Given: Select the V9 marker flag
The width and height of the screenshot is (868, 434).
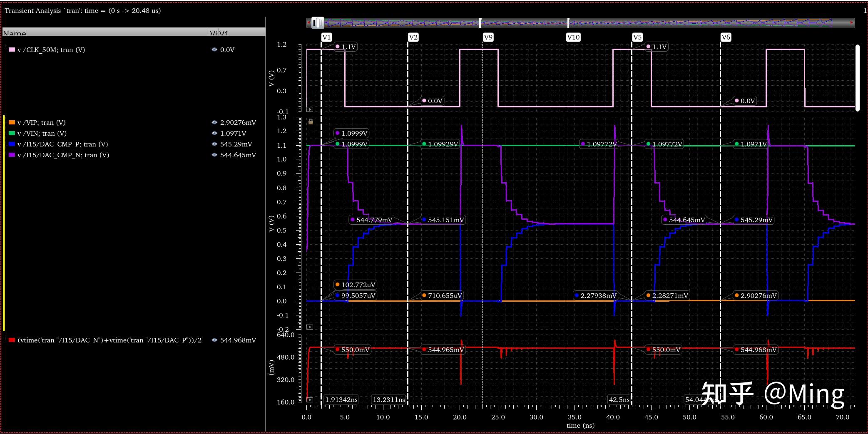Looking at the screenshot, I should (488, 37).
